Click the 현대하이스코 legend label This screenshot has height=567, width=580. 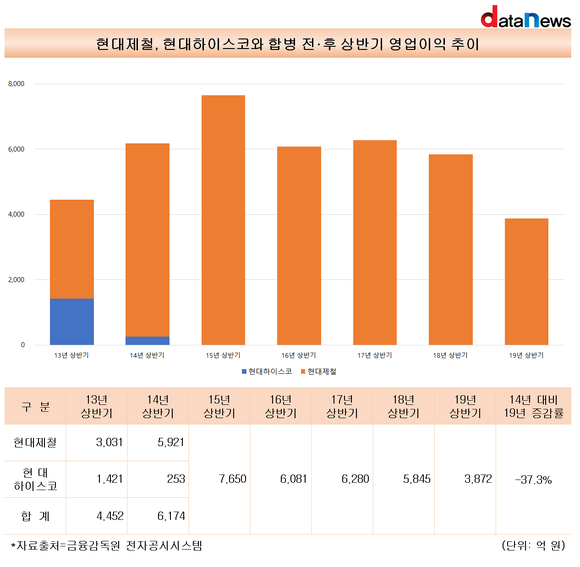coord(270,371)
